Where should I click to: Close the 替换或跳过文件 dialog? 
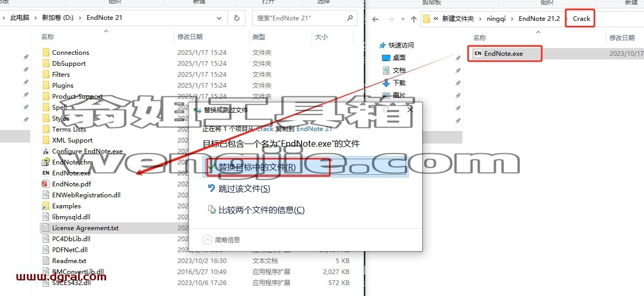[x=410, y=110]
